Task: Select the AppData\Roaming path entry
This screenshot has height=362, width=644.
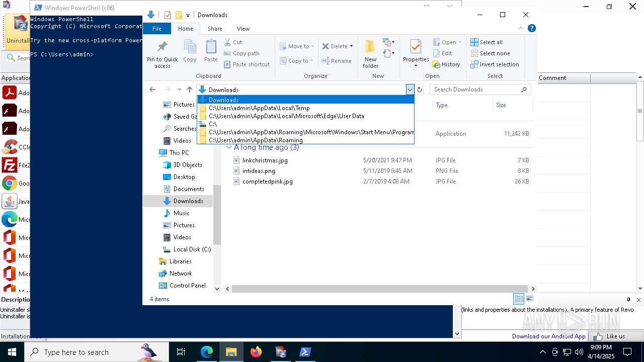Action: tap(305, 140)
